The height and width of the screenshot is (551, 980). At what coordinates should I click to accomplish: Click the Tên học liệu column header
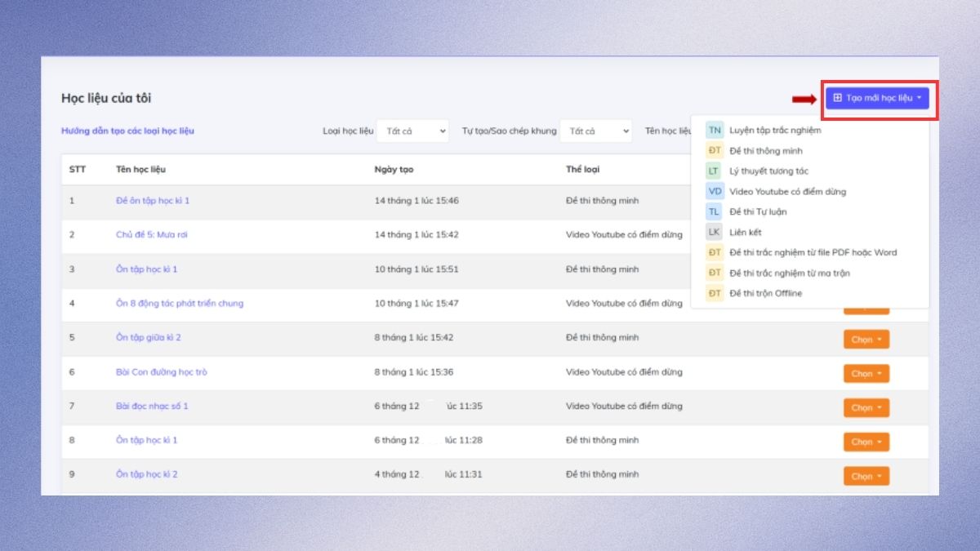(x=140, y=169)
